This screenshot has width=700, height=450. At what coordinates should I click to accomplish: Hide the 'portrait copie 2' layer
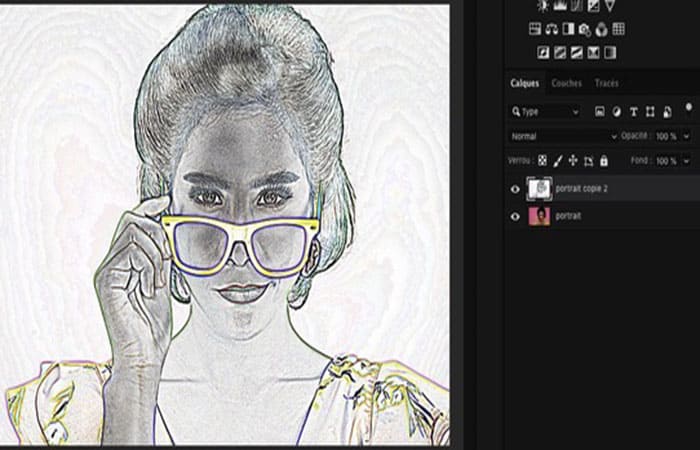515,189
